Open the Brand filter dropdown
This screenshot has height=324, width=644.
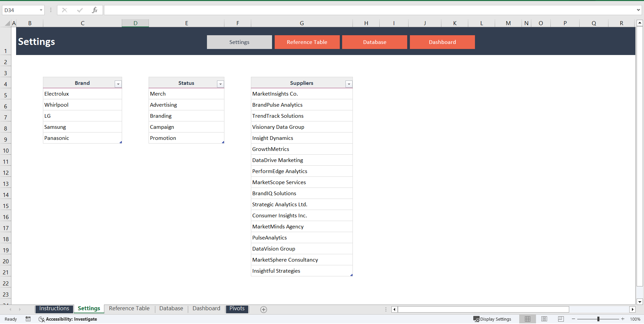118,84
